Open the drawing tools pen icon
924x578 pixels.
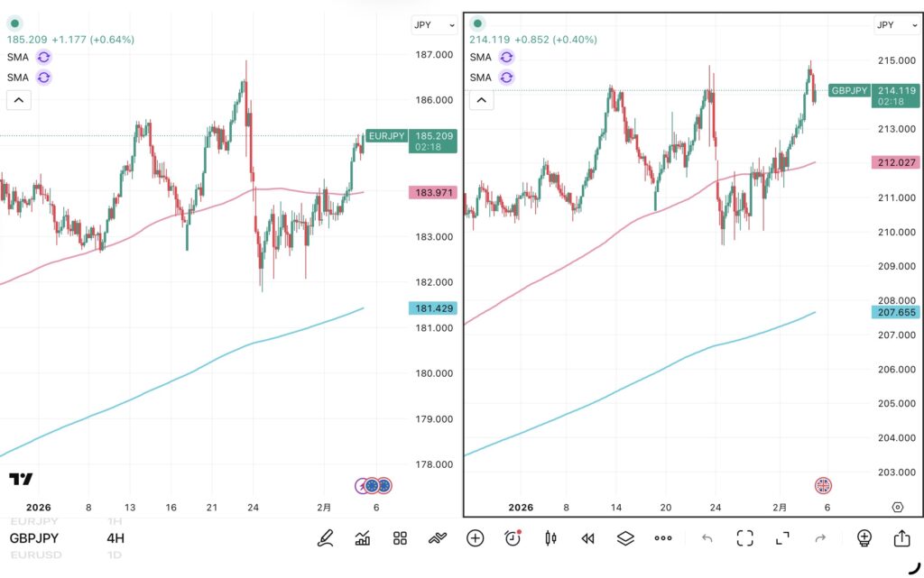[x=326, y=538]
